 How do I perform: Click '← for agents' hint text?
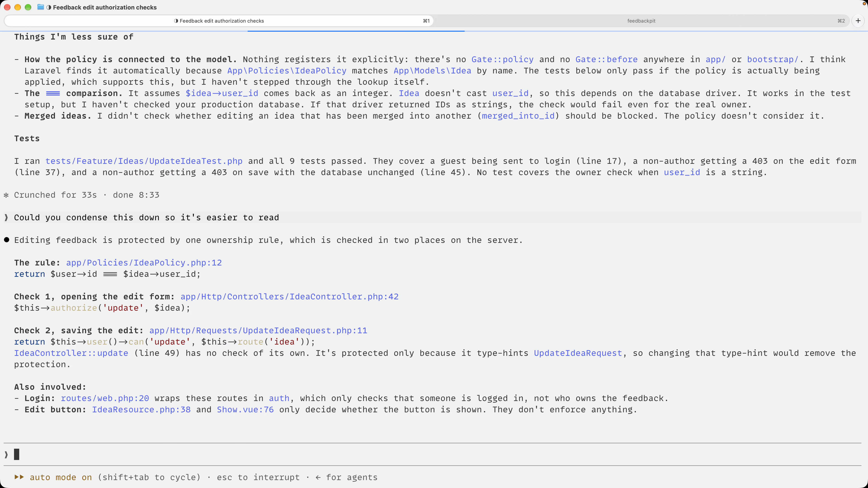click(346, 477)
